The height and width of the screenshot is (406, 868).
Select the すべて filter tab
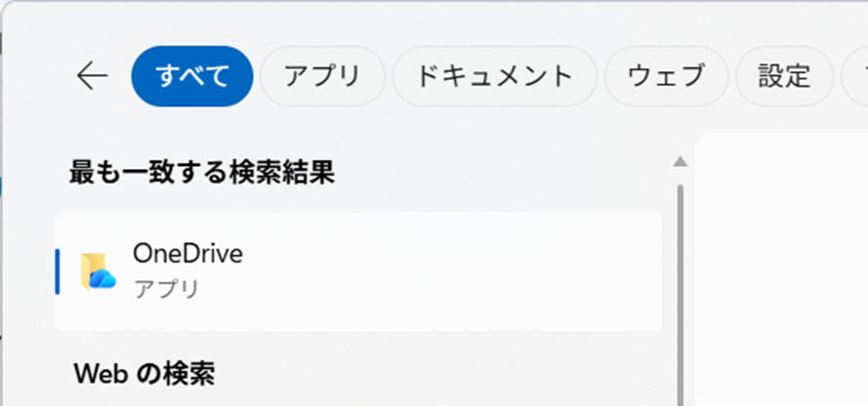(x=192, y=75)
